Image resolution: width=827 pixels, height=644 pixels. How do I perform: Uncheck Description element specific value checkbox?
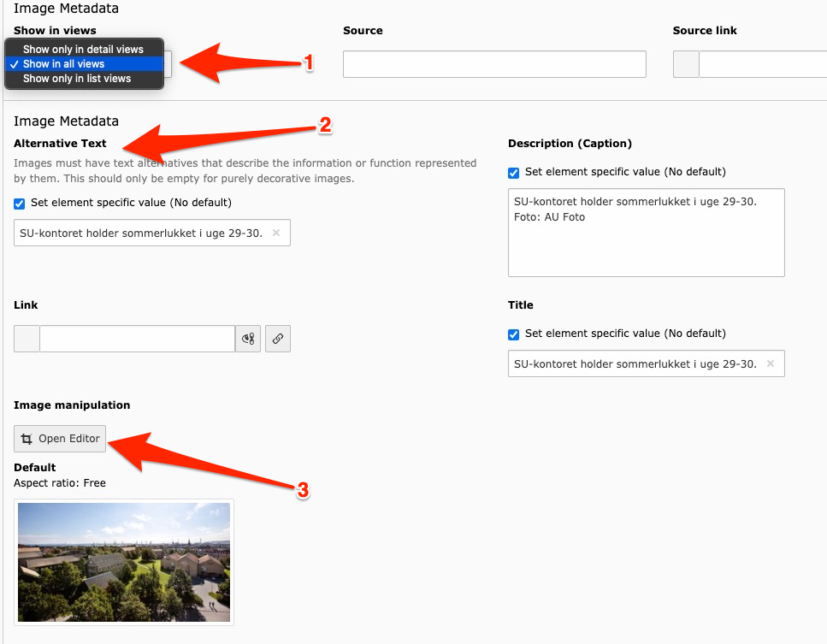(x=514, y=172)
